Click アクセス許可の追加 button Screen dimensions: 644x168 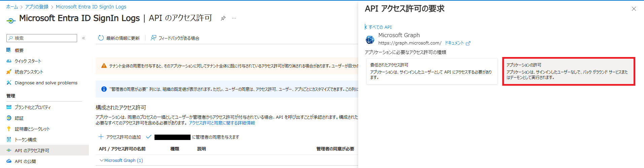tap(123, 137)
